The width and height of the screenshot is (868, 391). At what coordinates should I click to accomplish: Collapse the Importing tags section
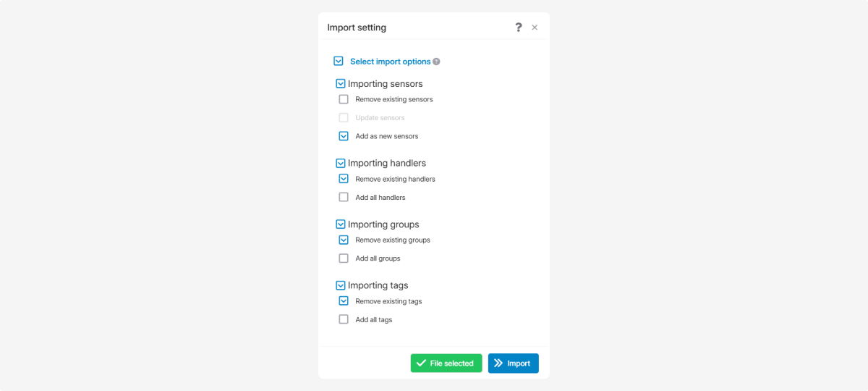click(x=341, y=285)
